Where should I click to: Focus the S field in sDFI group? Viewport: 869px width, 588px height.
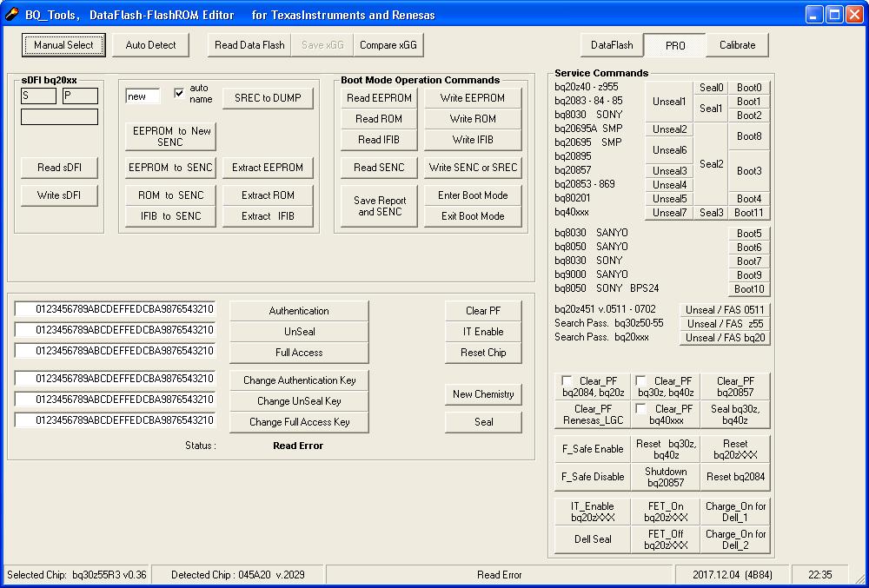point(39,96)
